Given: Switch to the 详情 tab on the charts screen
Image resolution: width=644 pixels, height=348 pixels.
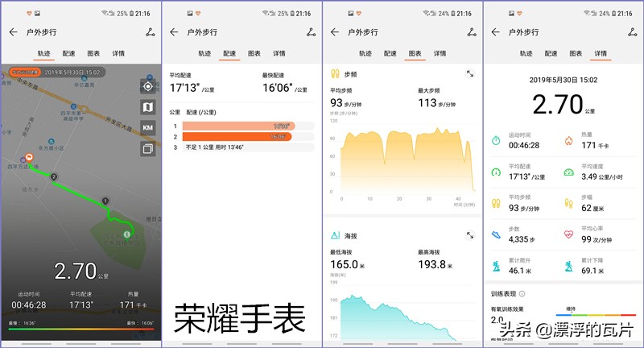Looking at the screenshot, I should [x=440, y=53].
